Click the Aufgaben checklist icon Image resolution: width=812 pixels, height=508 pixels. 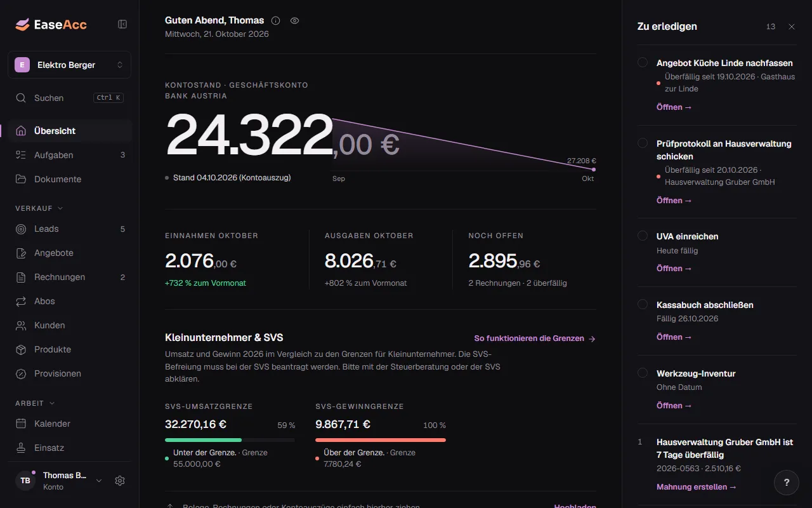[x=21, y=155]
